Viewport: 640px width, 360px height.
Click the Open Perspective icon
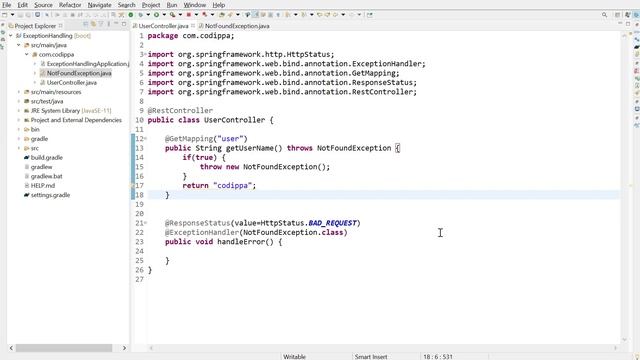[618, 15]
